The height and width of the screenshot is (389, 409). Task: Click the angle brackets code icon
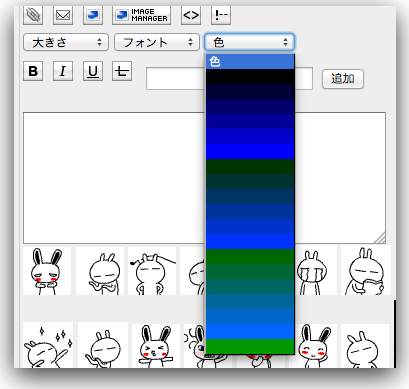[x=191, y=15]
